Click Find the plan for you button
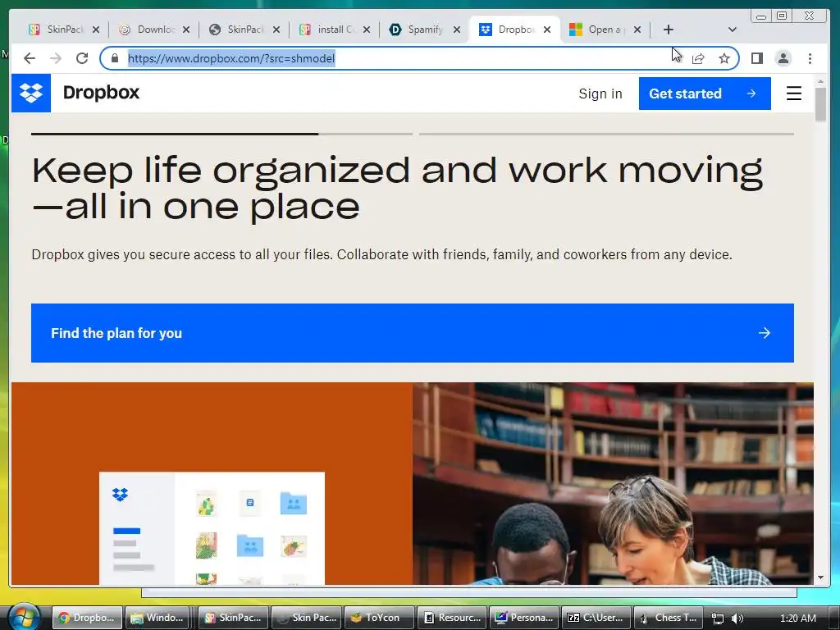This screenshot has width=840, height=630. (x=413, y=333)
